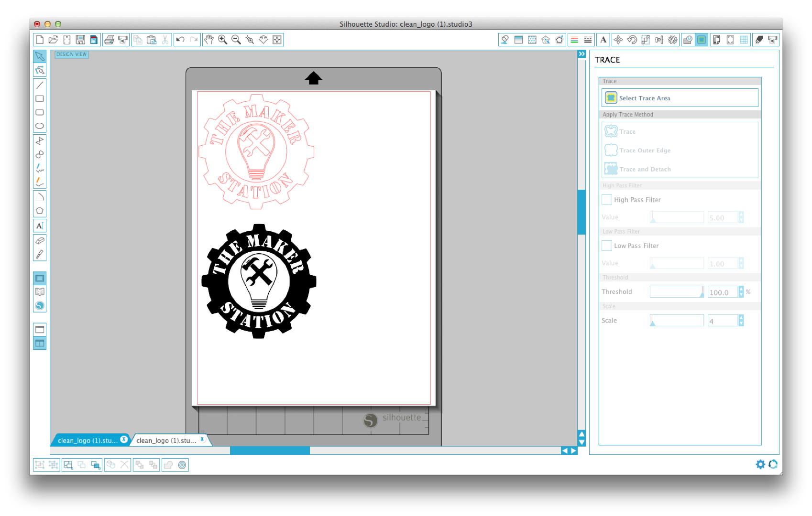The height and width of the screenshot is (516, 812).
Task: Click the Select Trace Area button
Action: click(x=680, y=97)
